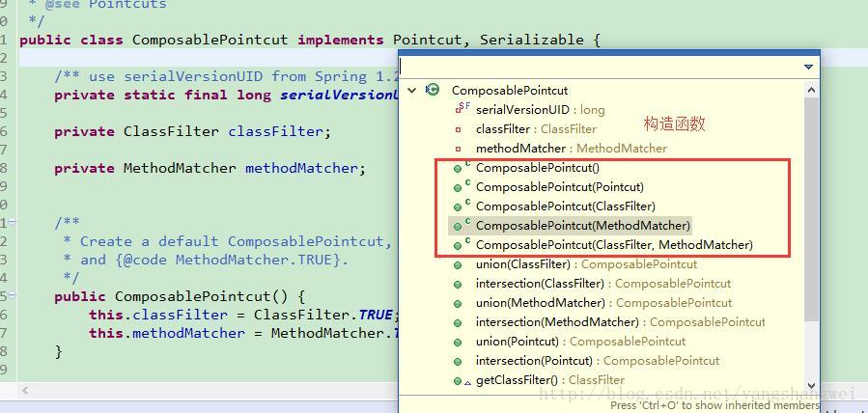
Task: Go to union(MethodMatcher) method
Action: tap(540, 303)
